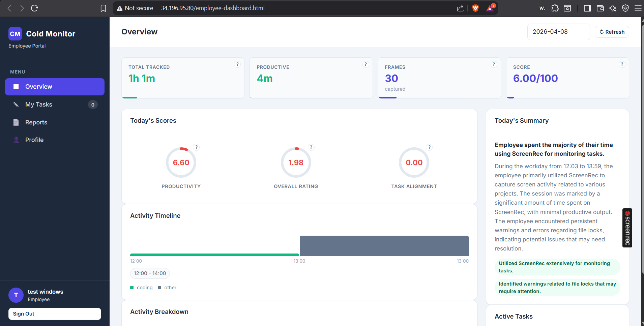644x326 pixels.
Task: Click the gray other activity timeline block
Action: click(x=384, y=246)
